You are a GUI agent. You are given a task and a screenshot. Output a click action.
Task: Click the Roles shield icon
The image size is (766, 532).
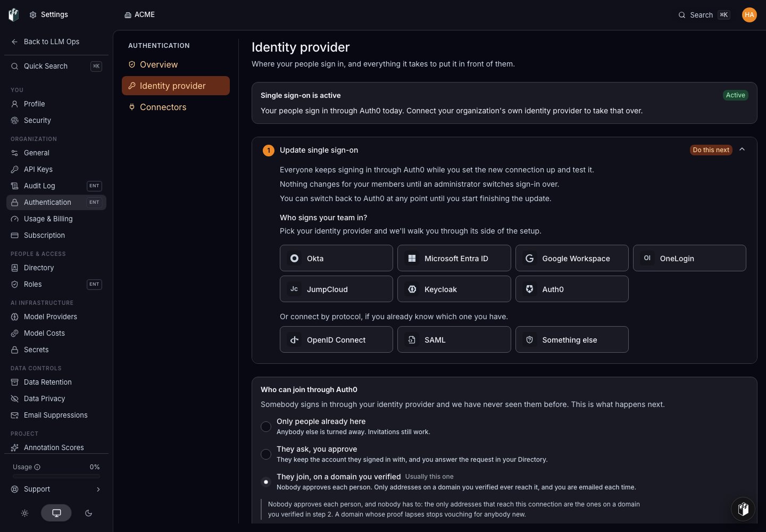[x=15, y=285]
